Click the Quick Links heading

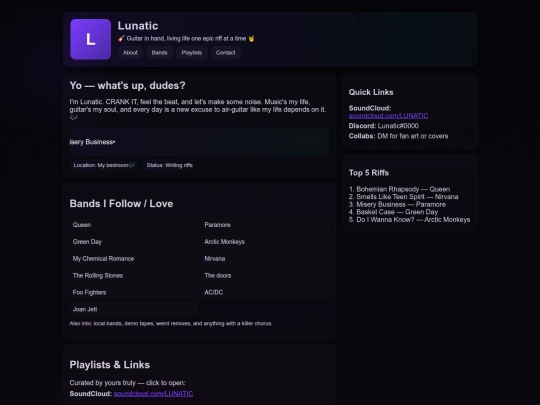(371, 92)
